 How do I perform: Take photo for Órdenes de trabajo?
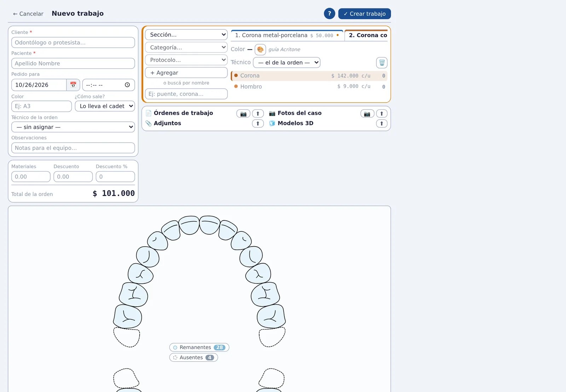[x=243, y=114]
